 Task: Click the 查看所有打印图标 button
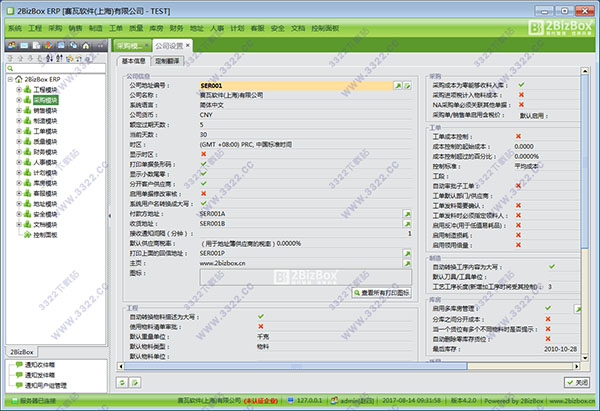382,293
